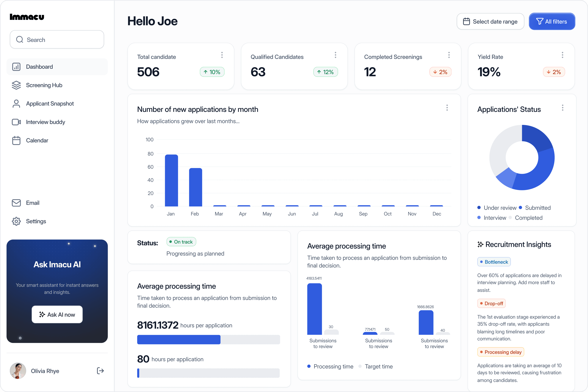The width and height of the screenshot is (588, 392).
Task: Open Qualified Candidates card options menu
Action: (x=335, y=55)
